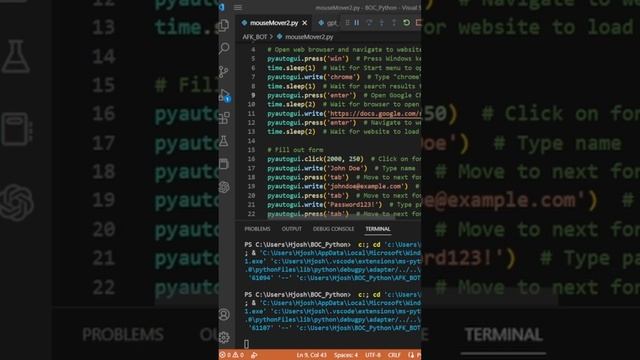Change file encoding via UTF-8
The width and height of the screenshot is (640, 360).
373,355
